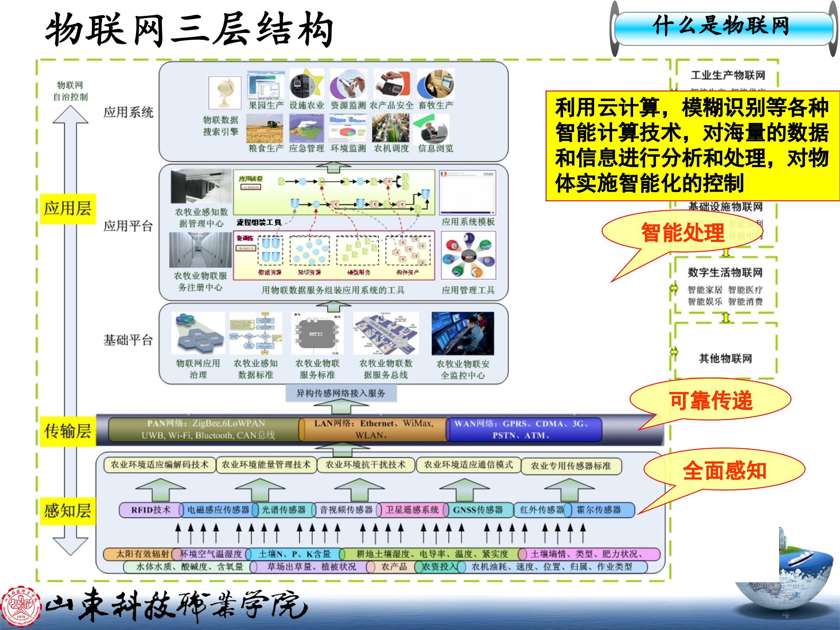Click the RFID技术 sensor label
This screenshot has height=630, width=840.
tap(151, 510)
